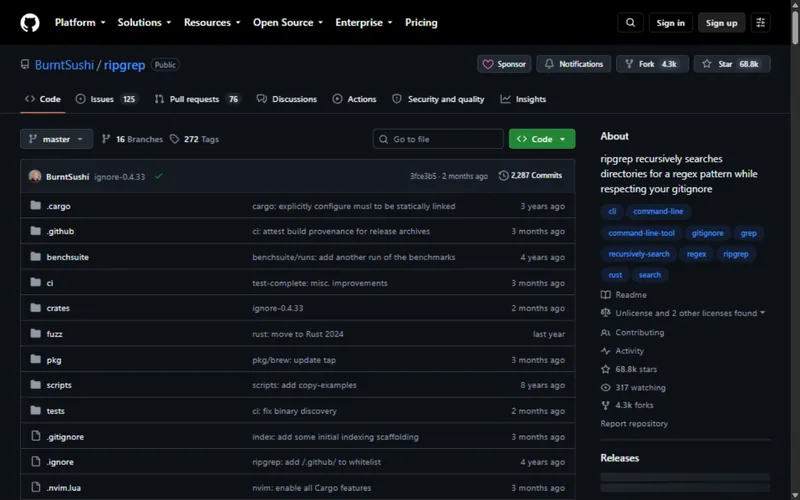The height and width of the screenshot is (500, 800).
Task: Click the Sign in button
Action: coord(670,23)
